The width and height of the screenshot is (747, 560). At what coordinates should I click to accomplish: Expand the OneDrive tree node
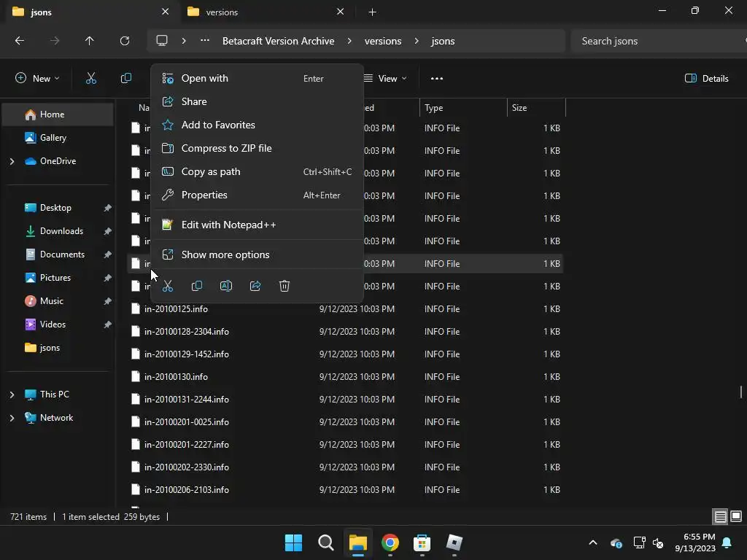coord(12,161)
